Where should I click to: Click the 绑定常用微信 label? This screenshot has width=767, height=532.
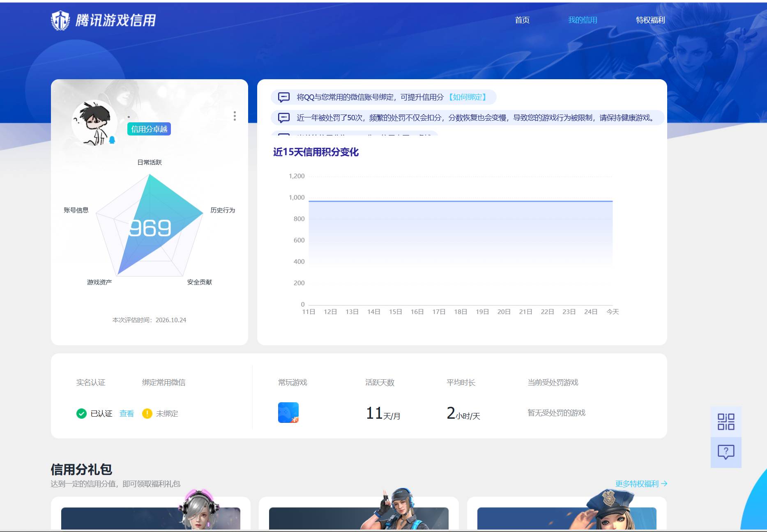[x=164, y=383]
